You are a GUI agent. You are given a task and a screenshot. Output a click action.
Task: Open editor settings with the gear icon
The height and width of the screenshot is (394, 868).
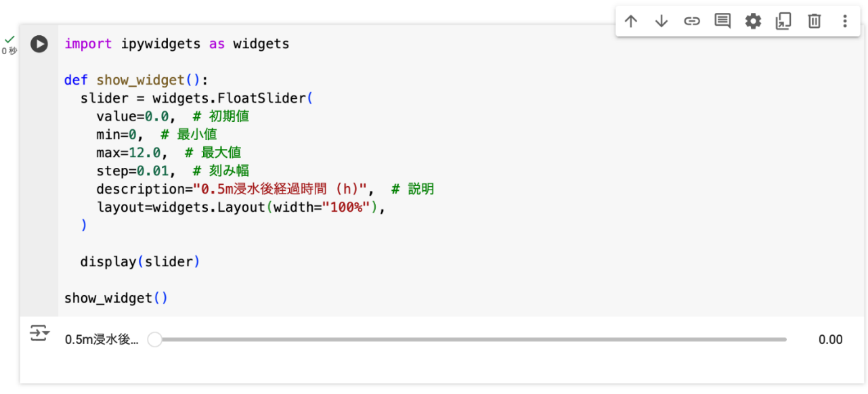click(753, 22)
